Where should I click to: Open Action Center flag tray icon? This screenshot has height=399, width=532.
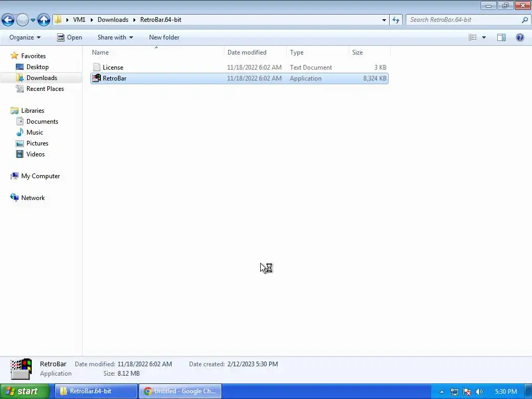click(467, 392)
